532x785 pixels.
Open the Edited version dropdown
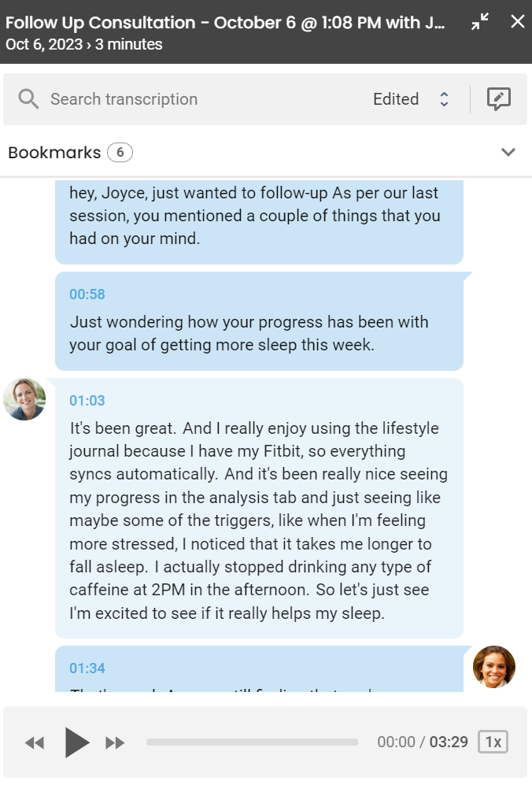(x=410, y=99)
